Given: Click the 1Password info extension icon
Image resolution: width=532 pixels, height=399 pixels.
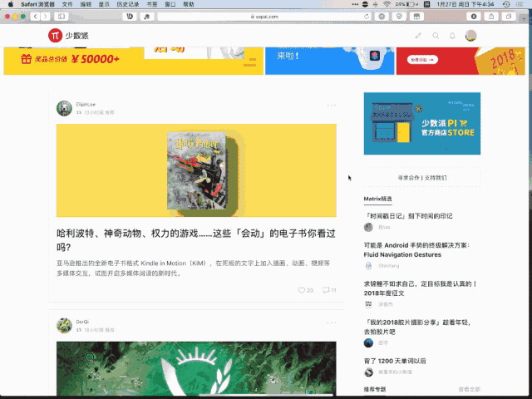Looking at the screenshot, I should (x=474, y=17).
